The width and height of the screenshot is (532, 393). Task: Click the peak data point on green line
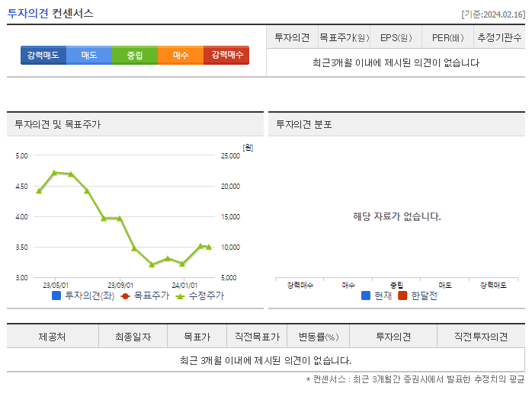[55, 173]
